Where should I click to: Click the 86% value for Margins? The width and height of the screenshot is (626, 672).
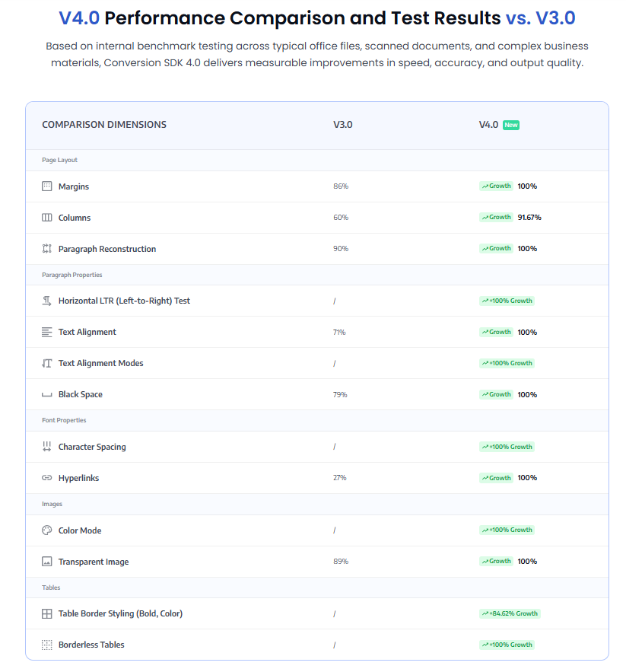click(x=341, y=186)
